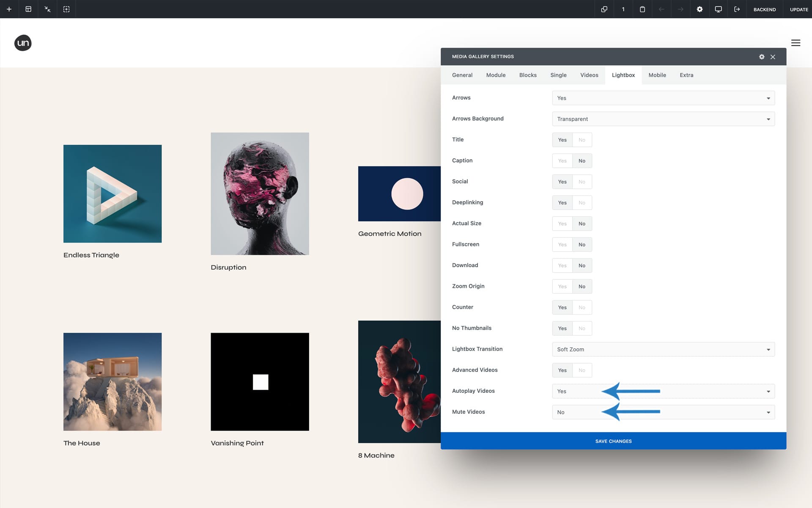
Task: Open page settings gear in top toolbar
Action: [700, 9]
